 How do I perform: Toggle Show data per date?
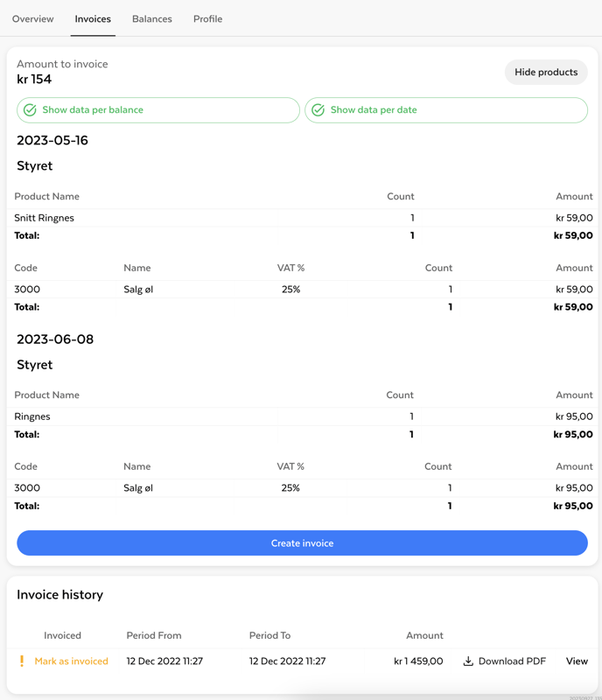(446, 110)
